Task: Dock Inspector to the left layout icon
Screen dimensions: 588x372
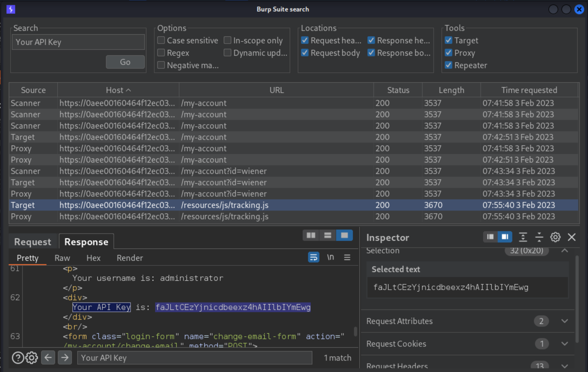Action: (x=490, y=237)
